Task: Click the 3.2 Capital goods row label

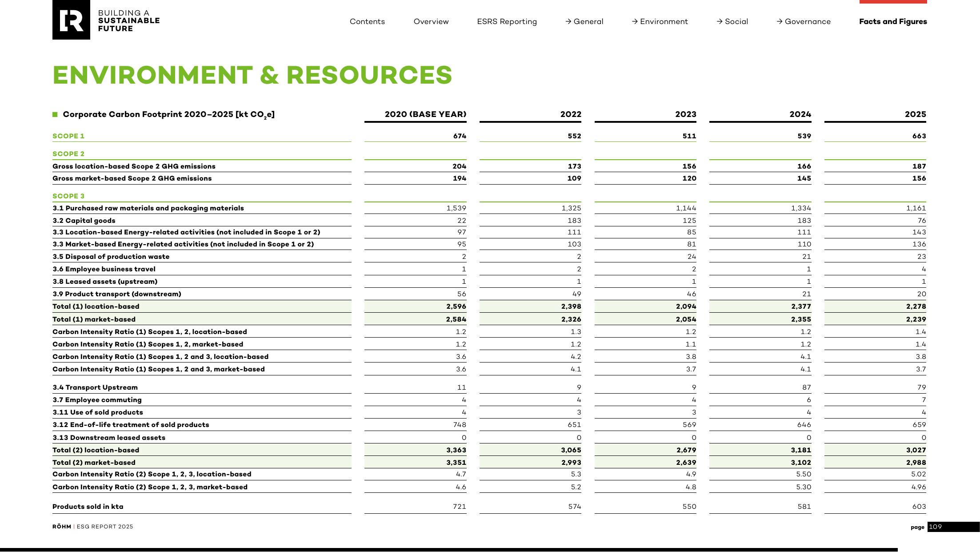Action: point(84,221)
